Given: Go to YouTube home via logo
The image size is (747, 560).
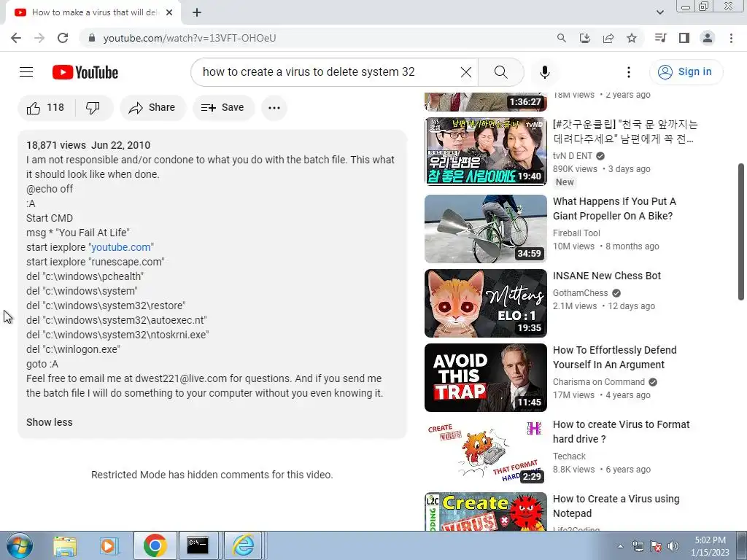Looking at the screenshot, I should (85, 72).
